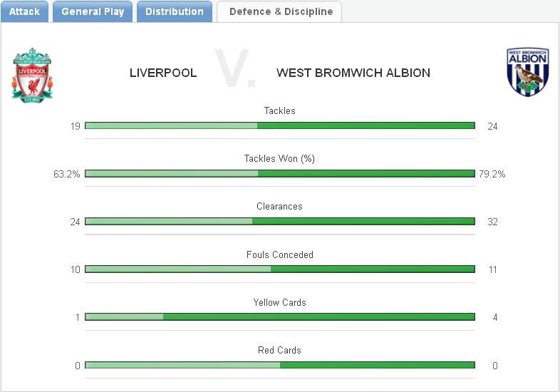Click the WEST BROMWICH ALBION team name

pyautogui.click(x=353, y=73)
